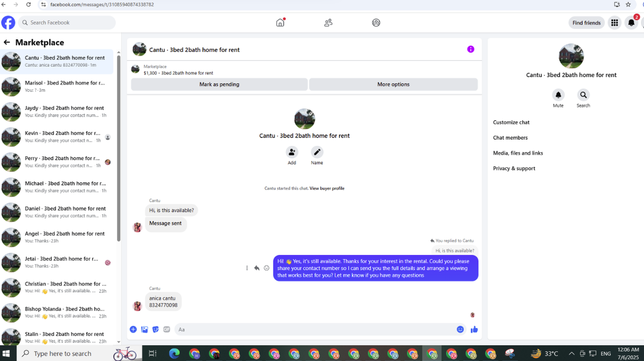Open conversation information purple icon
This screenshot has height=361, width=644.
(471, 49)
